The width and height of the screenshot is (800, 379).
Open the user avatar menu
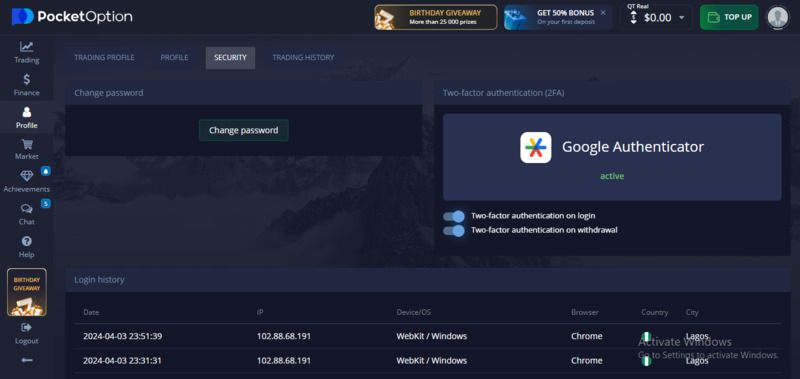click(x=778, y=17)
